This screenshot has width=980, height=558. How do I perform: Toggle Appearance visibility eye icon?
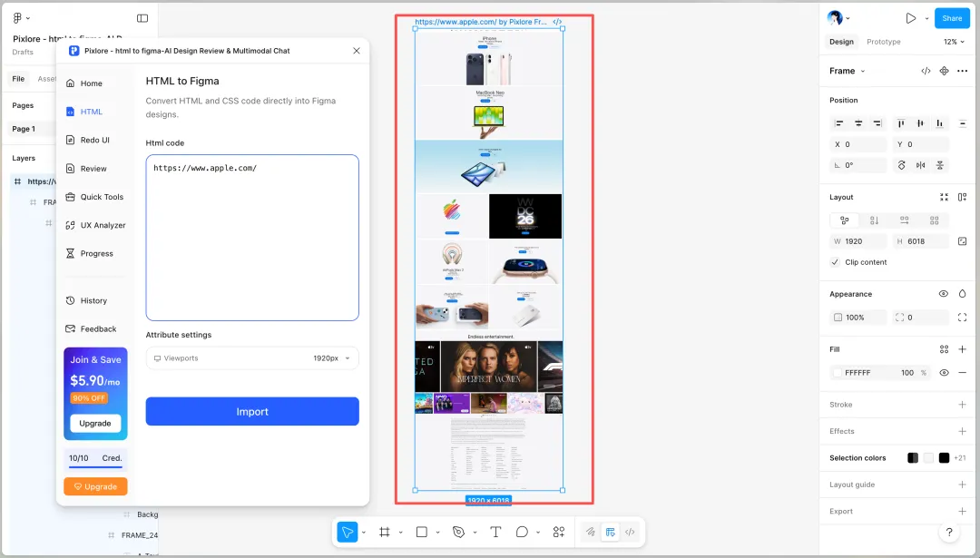944,294
